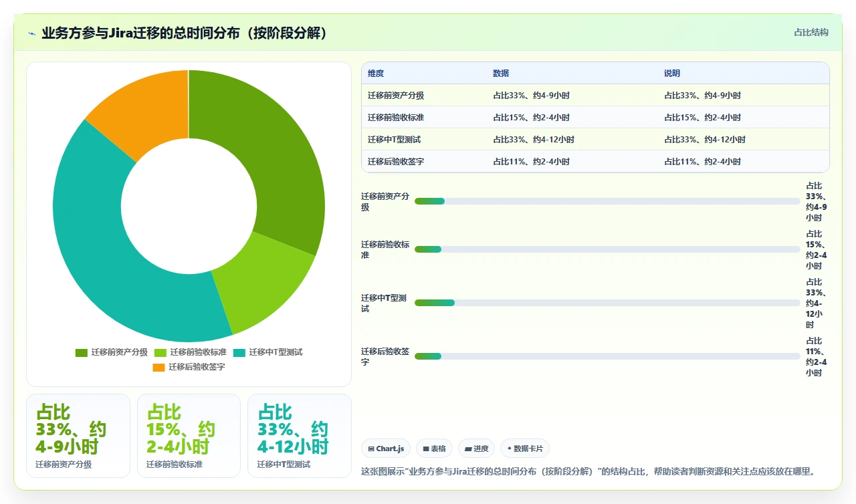Click the lightning icon beside the title
The width and height of the screenshot is (856, 504).
(x=31, y=33)
